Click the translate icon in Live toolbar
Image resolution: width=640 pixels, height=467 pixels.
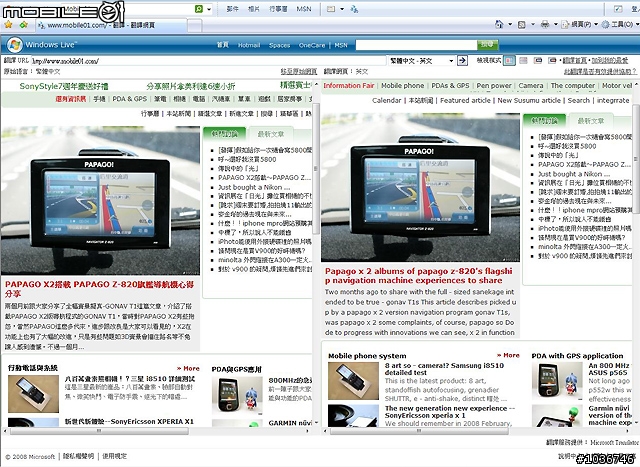point(354,9)
